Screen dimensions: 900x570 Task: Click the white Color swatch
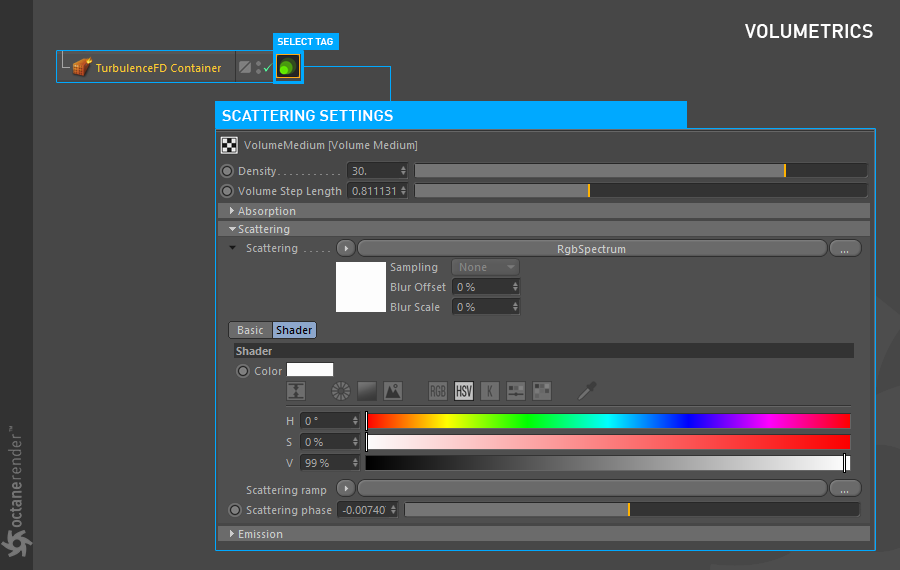pyautogui.click(x=310, y=370)
